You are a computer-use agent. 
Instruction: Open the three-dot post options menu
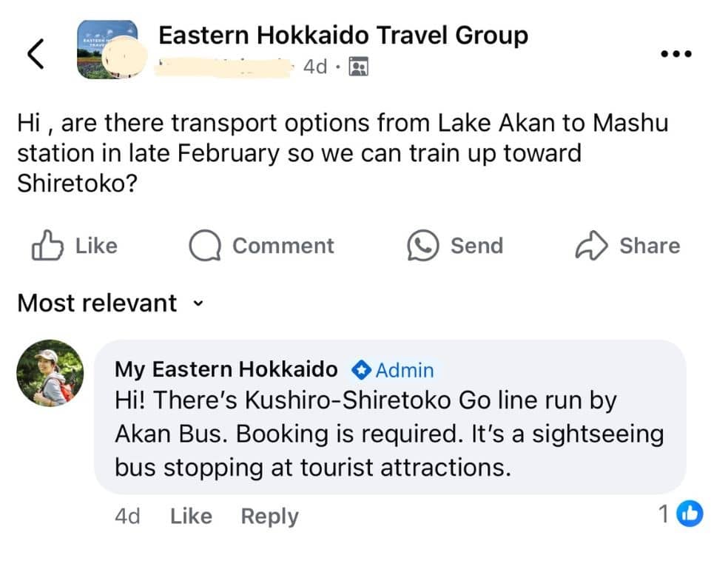click(676, 54)
